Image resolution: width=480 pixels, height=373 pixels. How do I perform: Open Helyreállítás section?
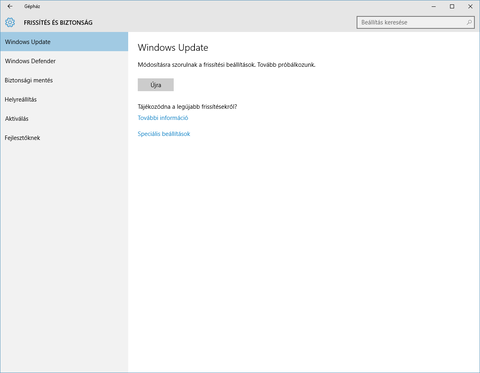pos(64,99)
